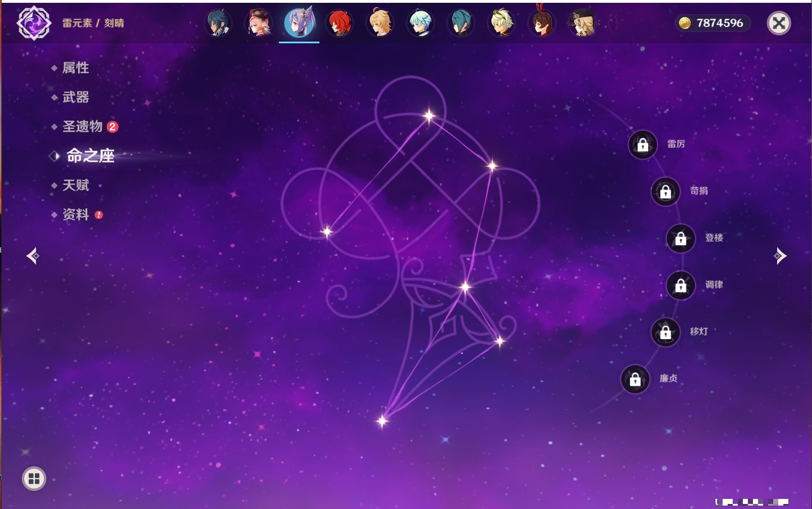
Task: Choose the blonde Traveler portrait
Action: 380,23
